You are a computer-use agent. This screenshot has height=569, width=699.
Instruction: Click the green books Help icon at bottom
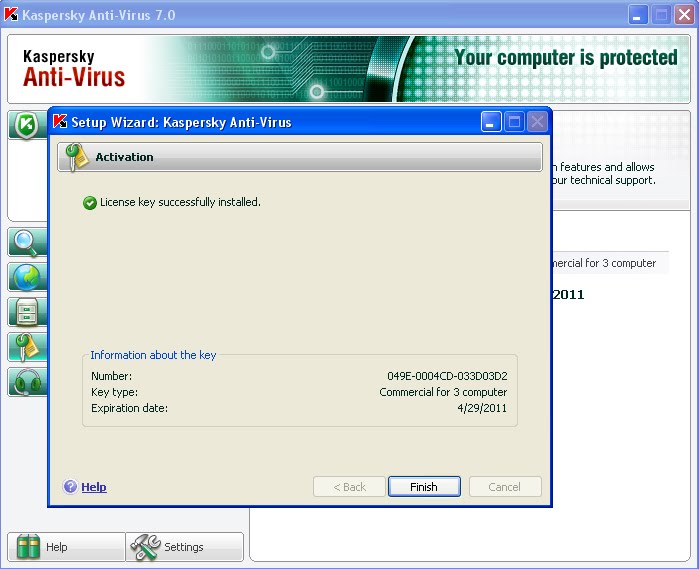pos(28,547)
